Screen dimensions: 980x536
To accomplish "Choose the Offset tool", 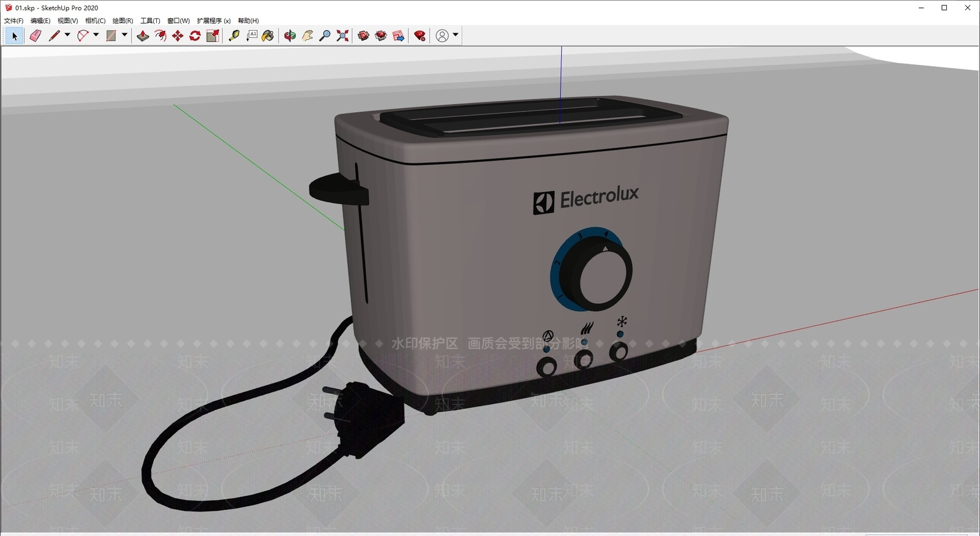I will (x=160, y=36).
